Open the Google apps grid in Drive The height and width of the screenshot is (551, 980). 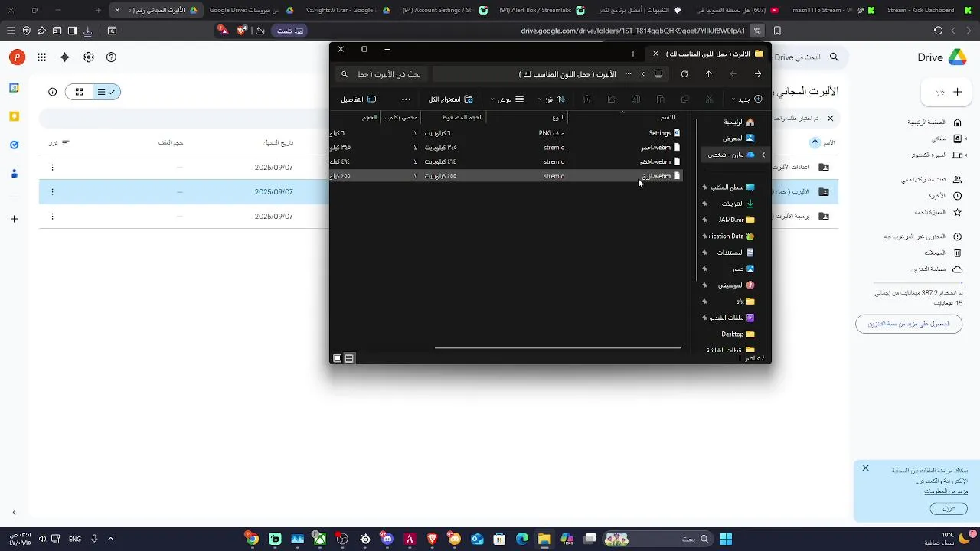[41, 57]
